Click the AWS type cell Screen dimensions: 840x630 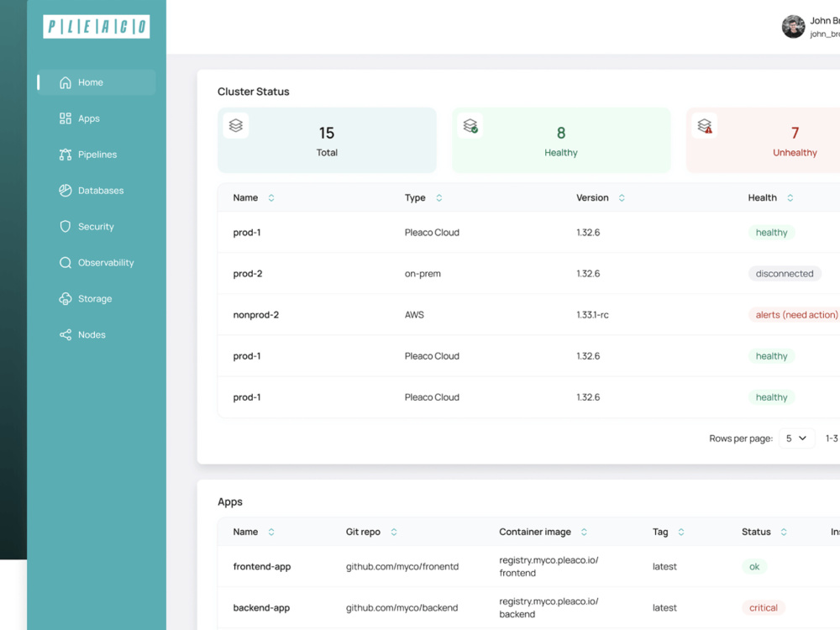pos(414,315)
